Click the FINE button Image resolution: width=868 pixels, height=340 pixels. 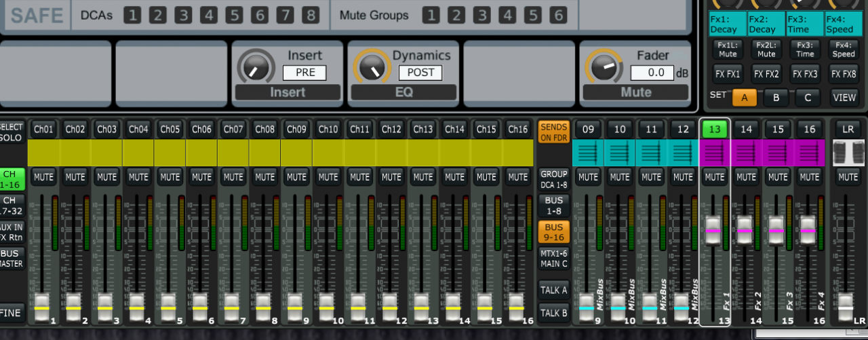12,314
